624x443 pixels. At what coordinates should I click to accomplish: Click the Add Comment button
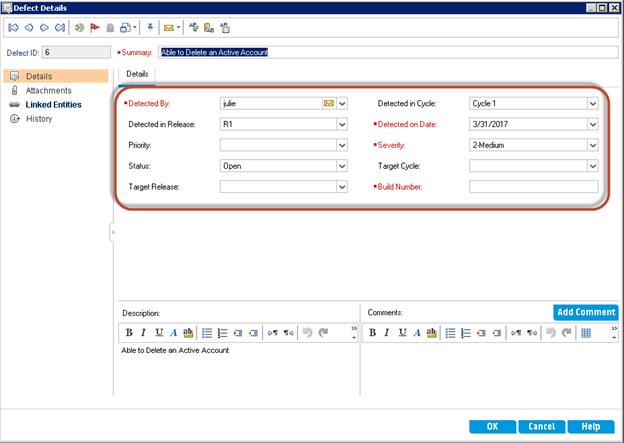coord(585,313)
